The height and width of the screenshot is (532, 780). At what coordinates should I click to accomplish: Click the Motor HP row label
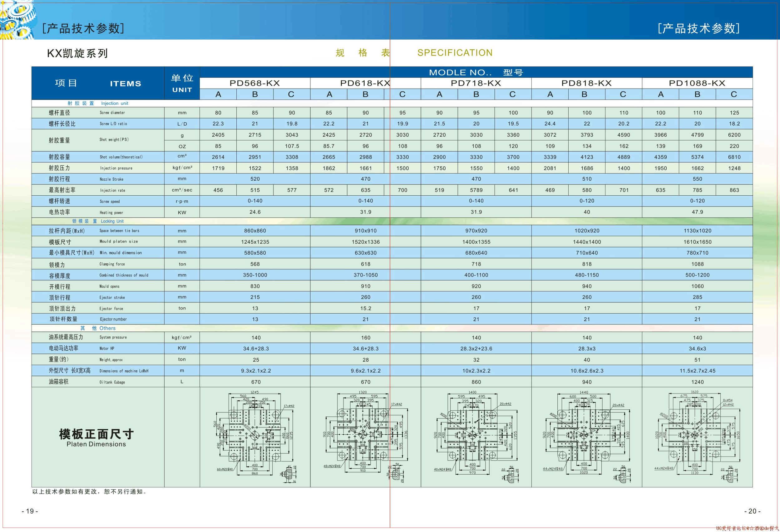click(107, 349)
